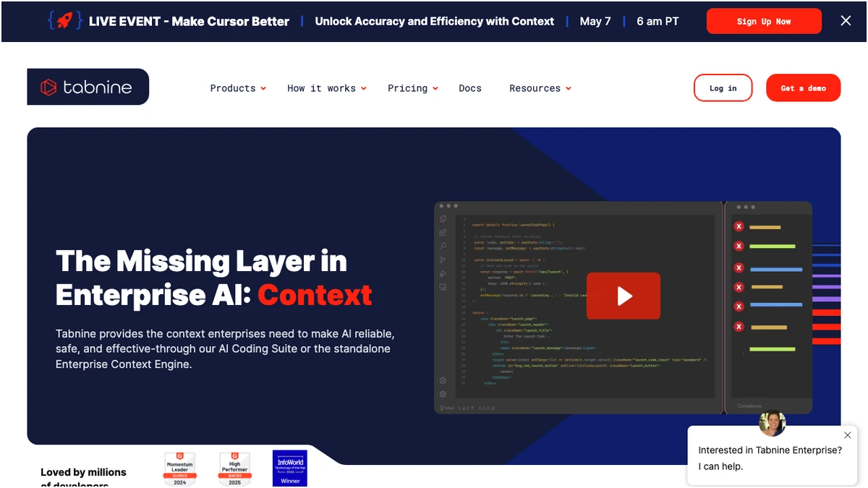Click the chat agent avatar photo
The image size is (868, 488).
pos(772,424)
